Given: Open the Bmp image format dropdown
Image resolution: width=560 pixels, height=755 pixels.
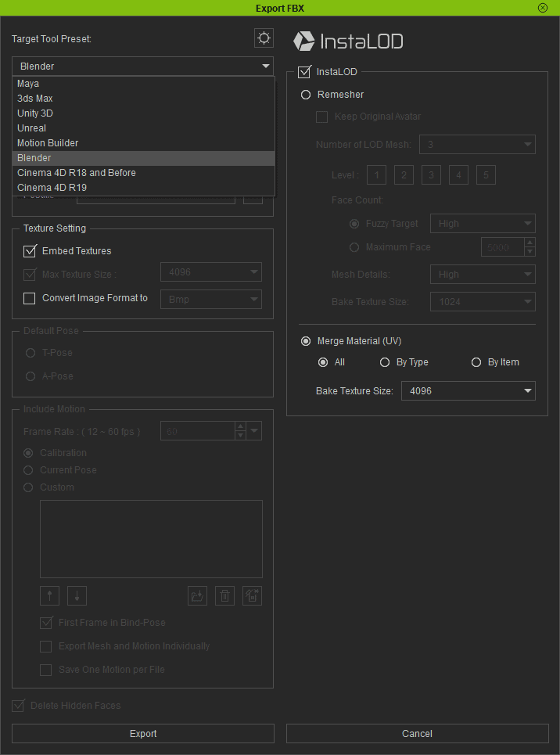Looking at the screenshot, I should pyautogui.click(x=211, y=300).
